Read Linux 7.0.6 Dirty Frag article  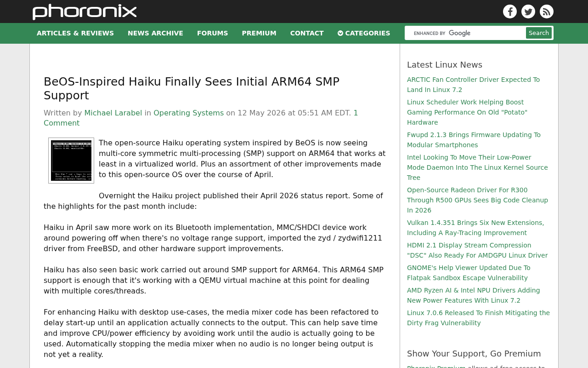[x=478, y=318]
